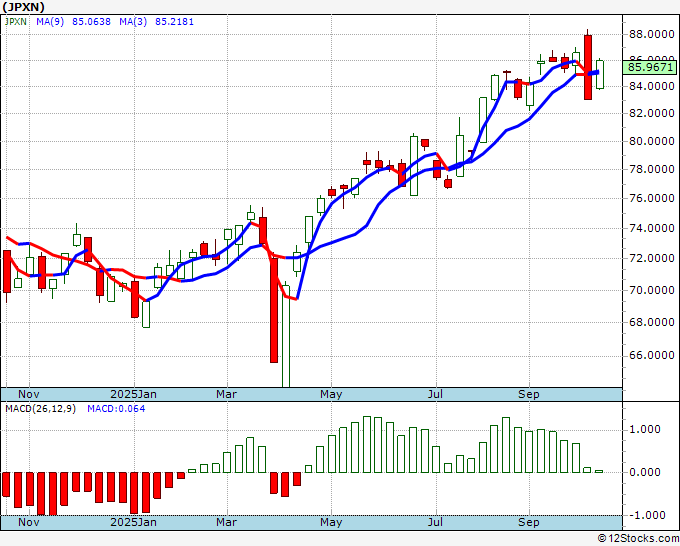Click the latest green candle by price tag
This screenshot has height=546, width=680.
600,74
